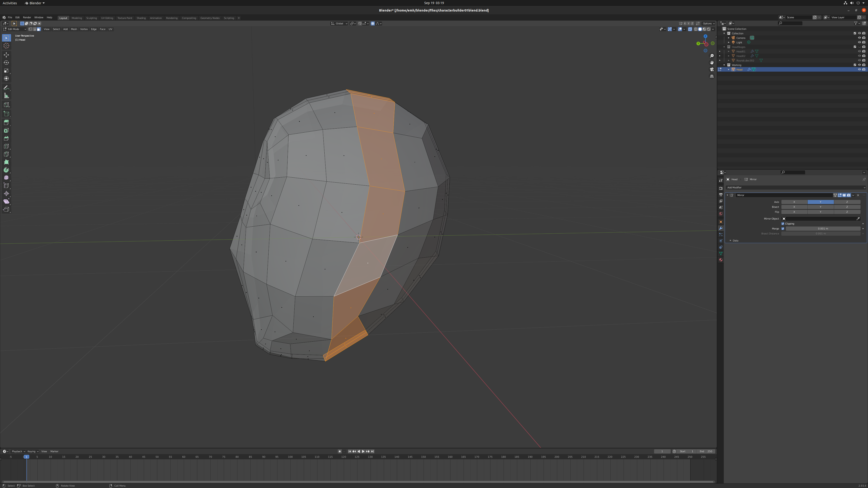Expand the Camera tree item
This screenshot has height=488, width=868.
click(x=729, y=38)
